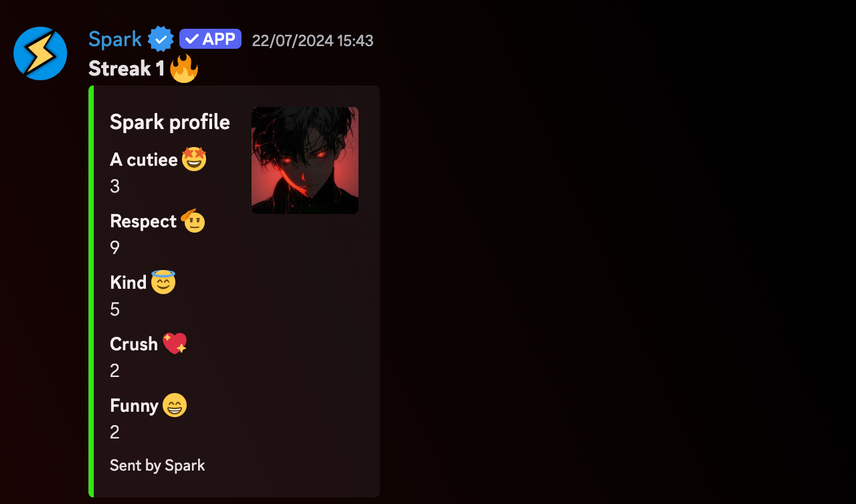Click the A cutiee field label
Image resolution: width=856 pixels, height=504 pixels.
144,159
